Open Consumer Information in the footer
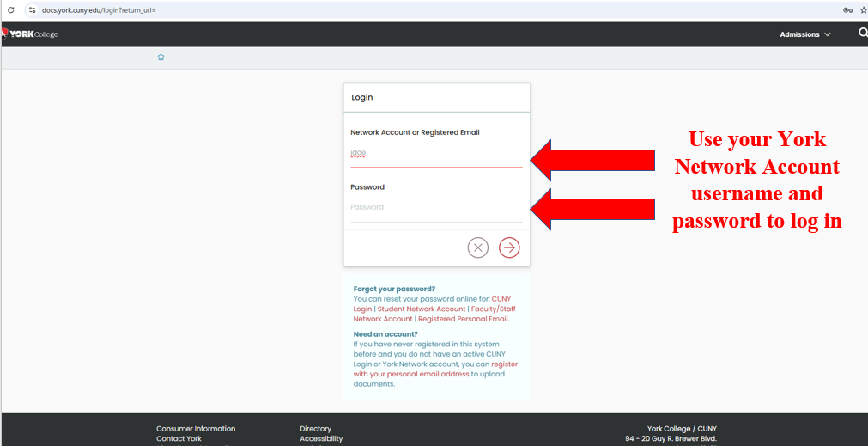 click(196, 428)
